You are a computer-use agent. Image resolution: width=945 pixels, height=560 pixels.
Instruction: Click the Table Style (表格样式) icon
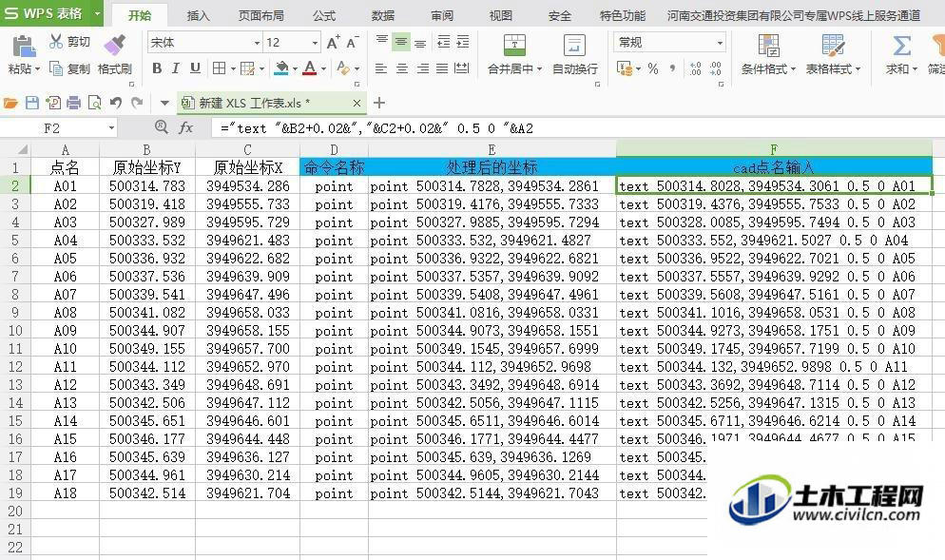(x=833, y=46)
